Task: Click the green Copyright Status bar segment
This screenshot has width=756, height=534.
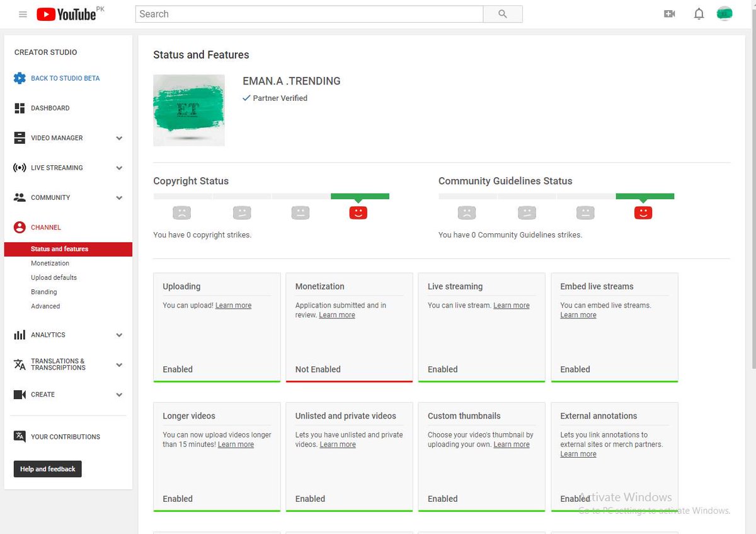Action: click(x=360, y=196)
